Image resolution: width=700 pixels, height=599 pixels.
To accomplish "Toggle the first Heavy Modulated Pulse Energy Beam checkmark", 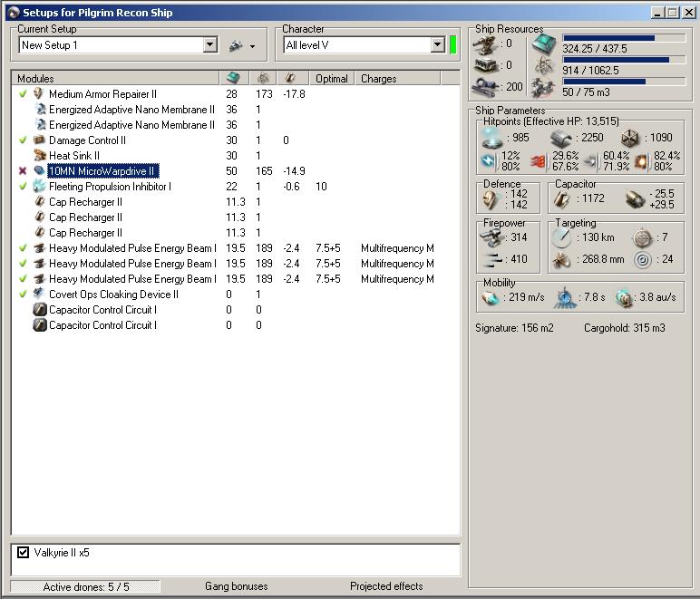I will (23, 247).
